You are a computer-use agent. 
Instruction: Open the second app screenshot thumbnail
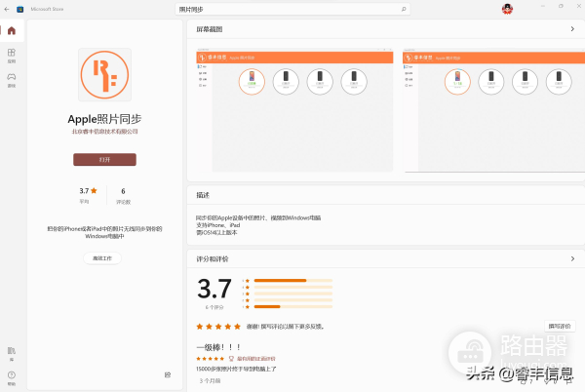coord(494,110)
